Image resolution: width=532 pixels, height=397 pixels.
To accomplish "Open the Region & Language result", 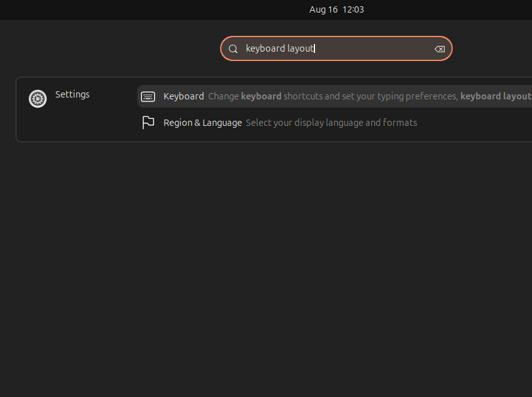I will pos(334,123).
